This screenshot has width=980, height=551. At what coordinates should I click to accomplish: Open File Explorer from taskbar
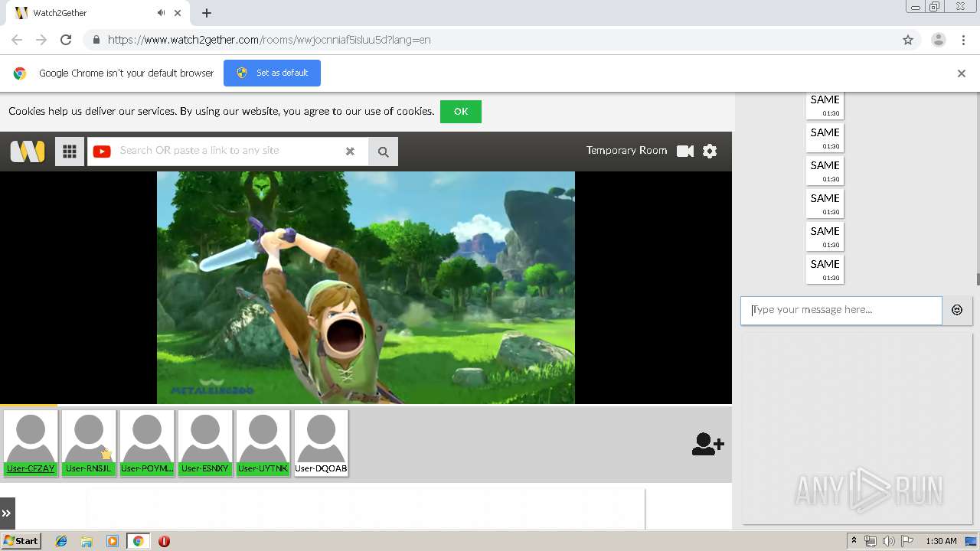pyautogui.click(x=87, y=541)
